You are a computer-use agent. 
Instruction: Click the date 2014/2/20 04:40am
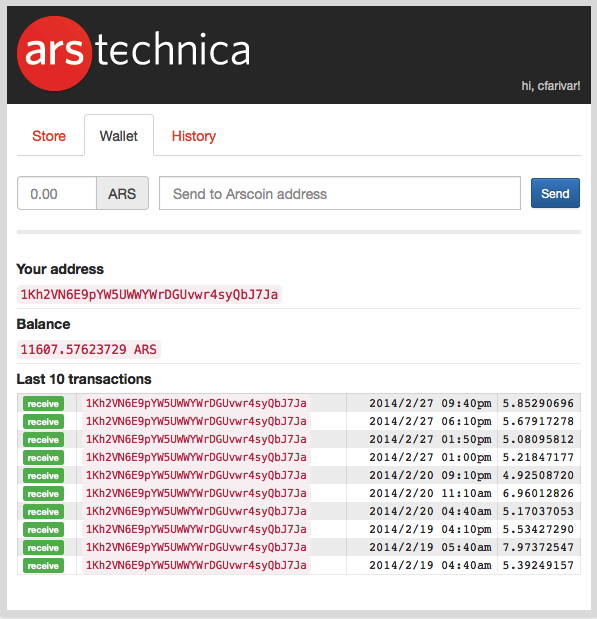(x=430, y=511)
